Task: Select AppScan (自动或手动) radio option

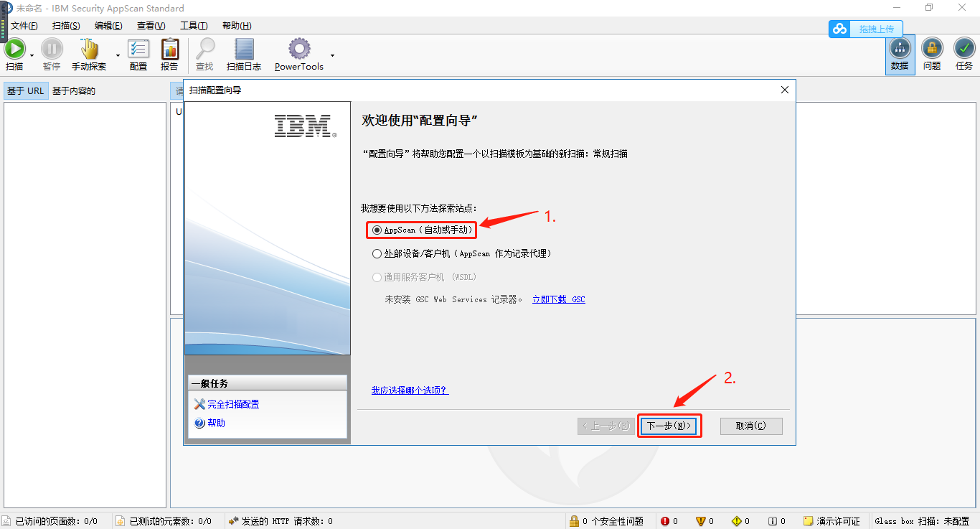Action: pyautogui.click(x=423, y=230)
